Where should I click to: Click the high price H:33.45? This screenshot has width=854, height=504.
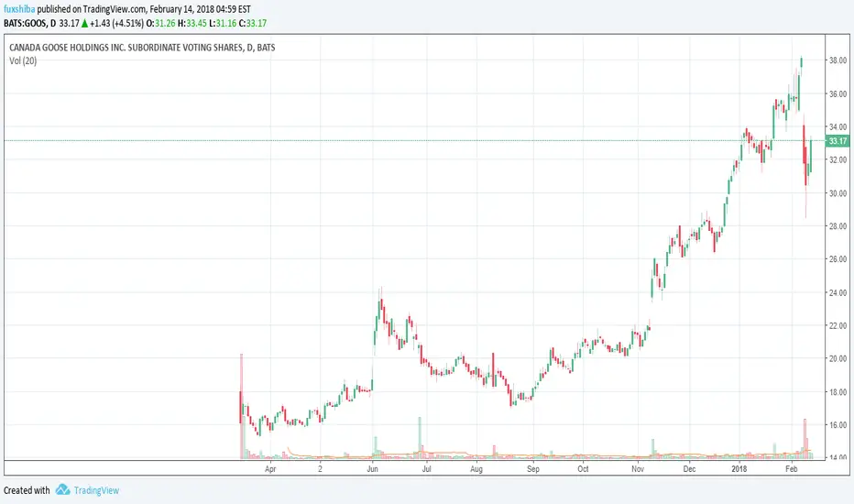[x=192, y=24]
